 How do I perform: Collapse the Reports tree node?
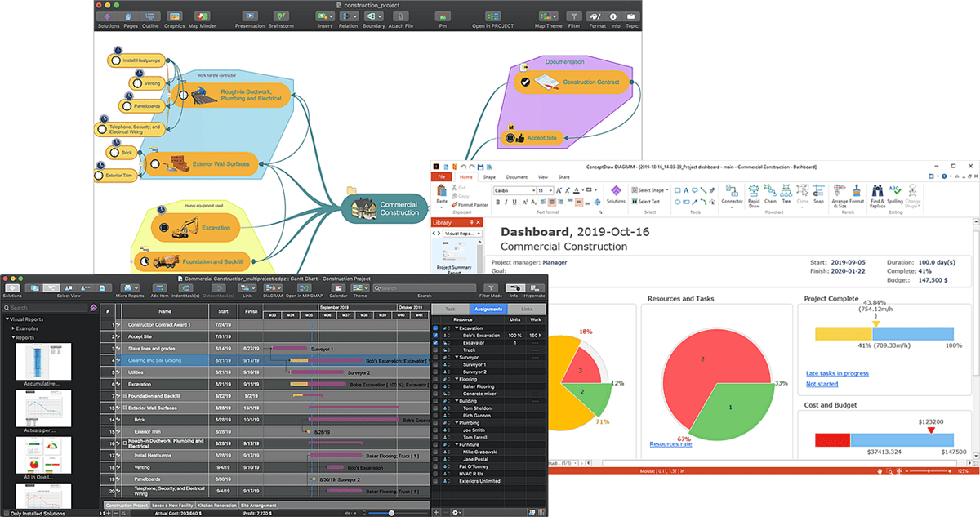(14, 337)
